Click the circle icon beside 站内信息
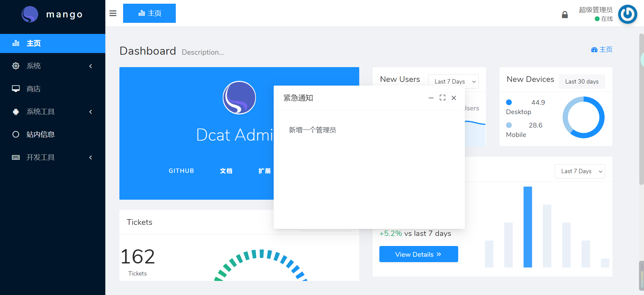 tap(16, 134)
